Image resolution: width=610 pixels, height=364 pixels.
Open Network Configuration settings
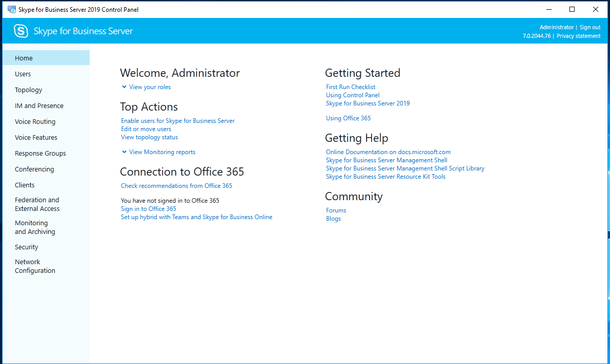click(35, 266)
